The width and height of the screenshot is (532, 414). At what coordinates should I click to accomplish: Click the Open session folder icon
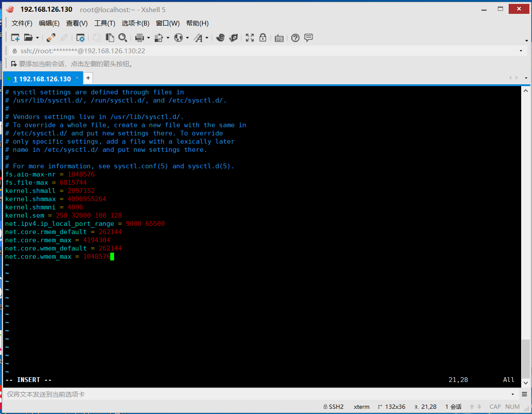[x=29, y=38]
